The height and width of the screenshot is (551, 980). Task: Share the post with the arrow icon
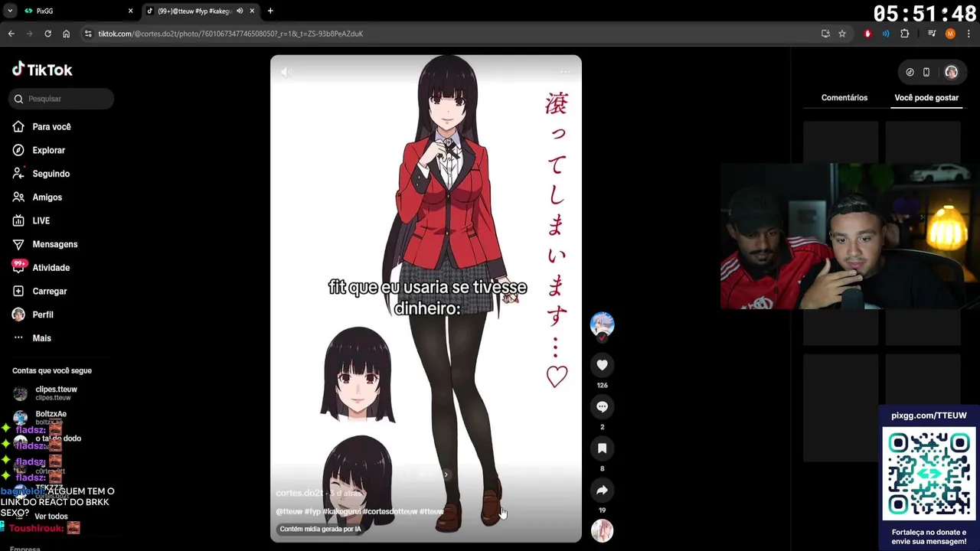pos(602,490)
